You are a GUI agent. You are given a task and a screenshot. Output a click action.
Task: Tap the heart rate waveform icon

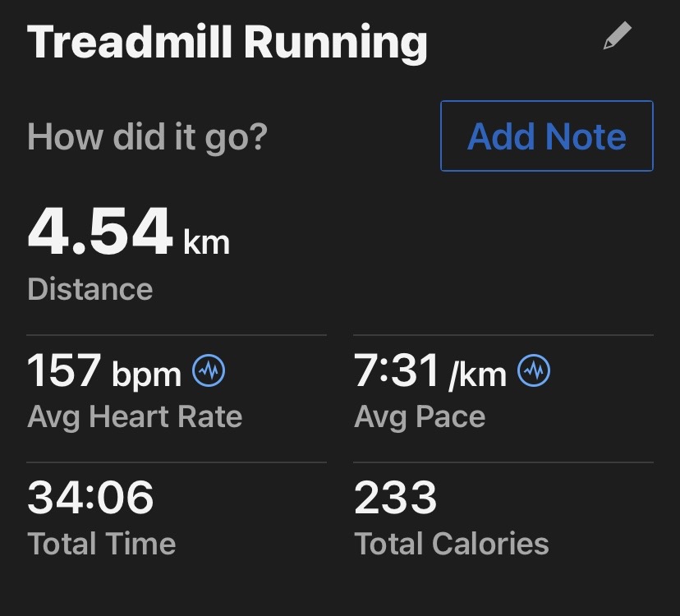209,372
